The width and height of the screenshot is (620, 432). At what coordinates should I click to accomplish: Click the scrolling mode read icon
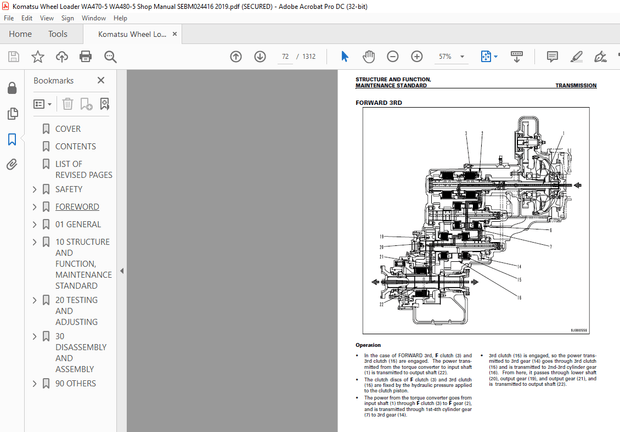[x=516, y=57]
